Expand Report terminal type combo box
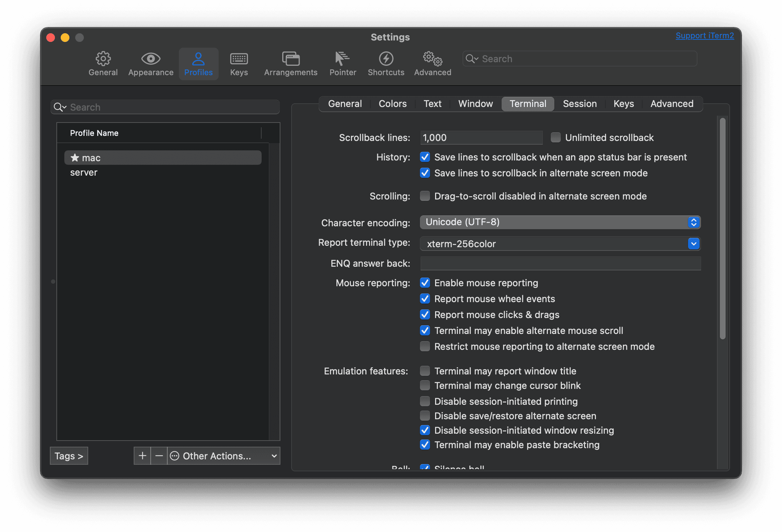The height and width of the screenshot is (532, 782). (693, 244)
